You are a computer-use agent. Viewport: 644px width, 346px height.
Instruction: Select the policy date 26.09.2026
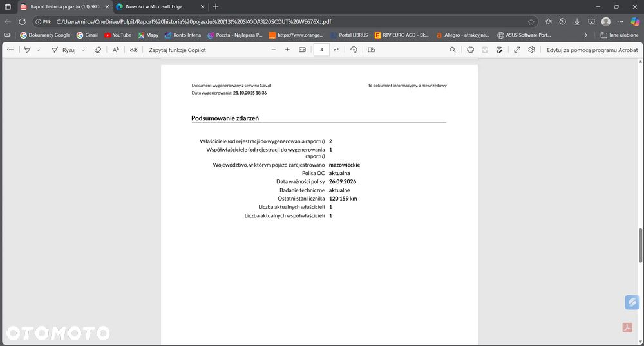343,181
